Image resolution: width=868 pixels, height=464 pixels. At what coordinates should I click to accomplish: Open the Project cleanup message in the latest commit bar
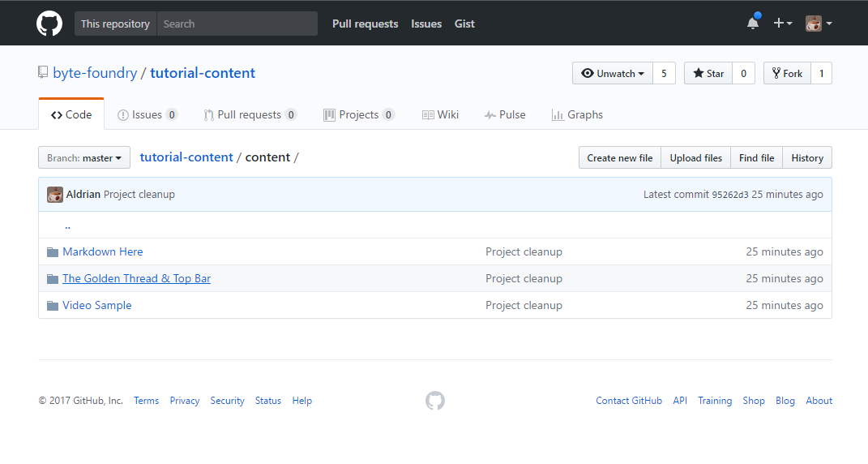(139, 195)
